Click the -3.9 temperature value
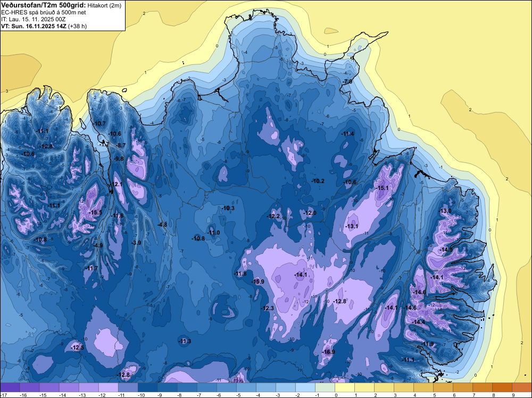 (x=136, y=243)
